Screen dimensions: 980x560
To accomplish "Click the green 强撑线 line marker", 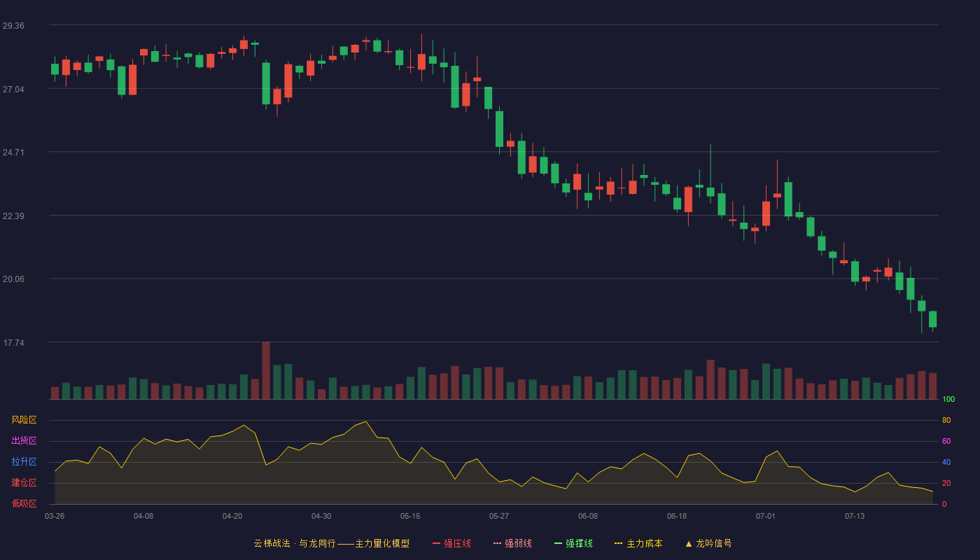I will coord(559,543).
